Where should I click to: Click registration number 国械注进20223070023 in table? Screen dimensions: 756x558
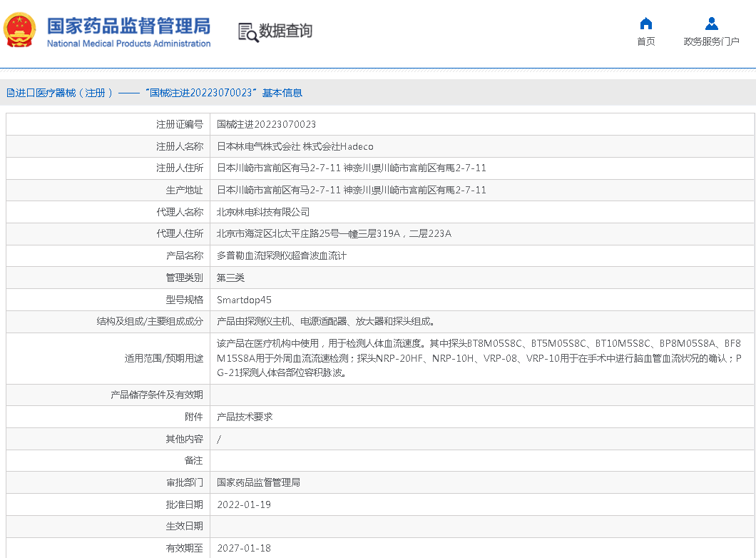(x=266, y=124)
